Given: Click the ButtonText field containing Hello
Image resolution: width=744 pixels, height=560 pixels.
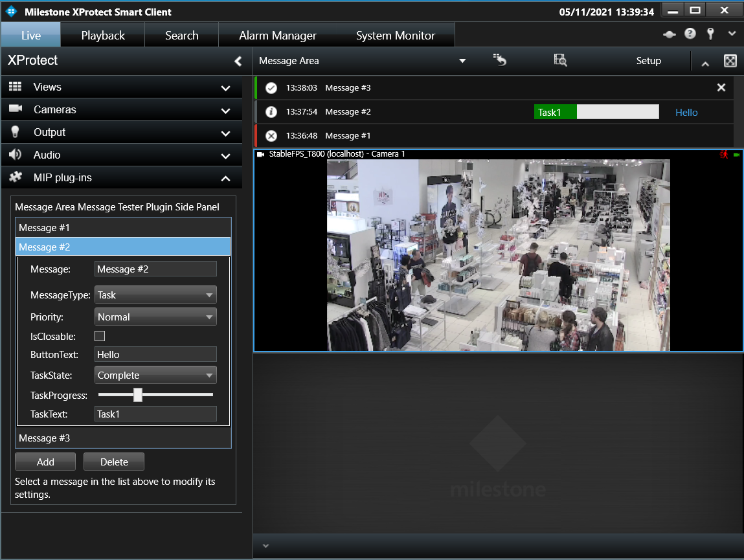Looking at the screenshot, I should (155, 355).
